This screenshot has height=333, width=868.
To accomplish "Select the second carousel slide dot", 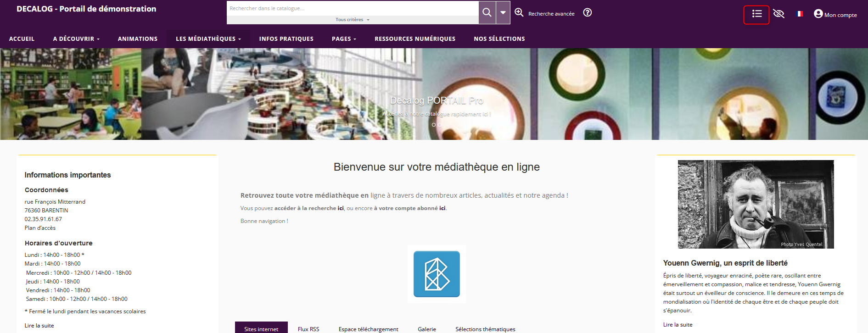I will pos(440,125).
